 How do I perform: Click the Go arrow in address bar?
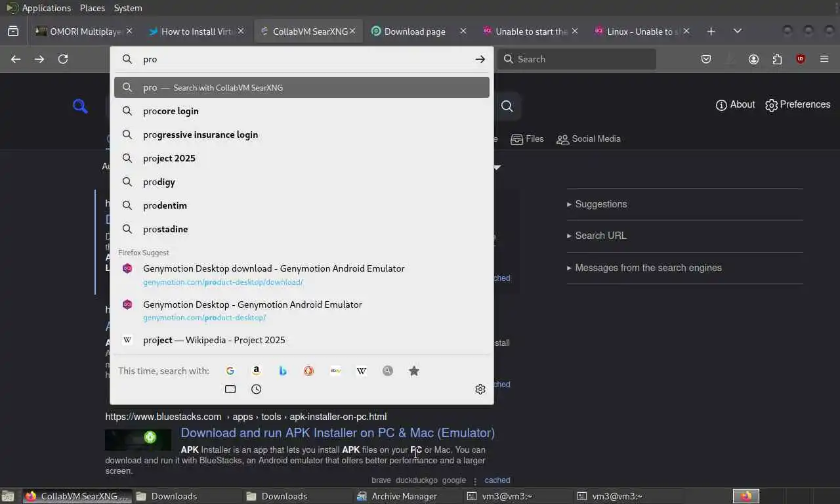[x=480, y=59]
